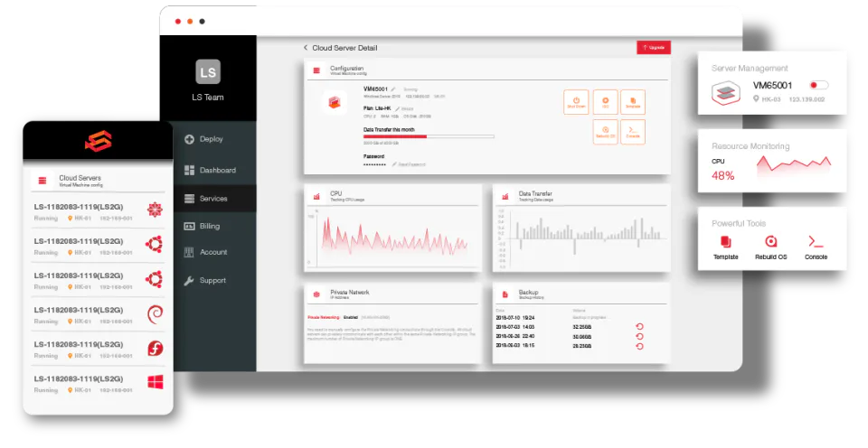Click the Billing label in sidebar
Image resolution: width=868 pixels, height=448 pixels.
[x=210, y=226]
